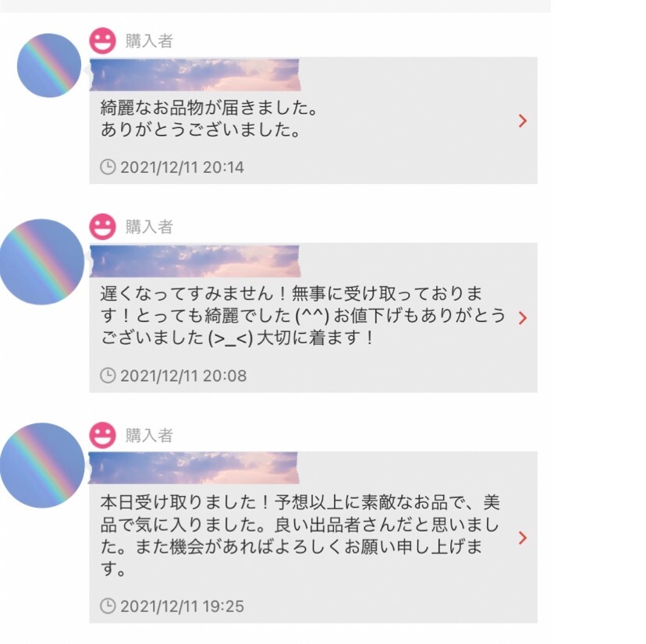Click the sky-image username banner on the 19:25 review
This screenshot has height=644, width=646.
pos(193,467)
